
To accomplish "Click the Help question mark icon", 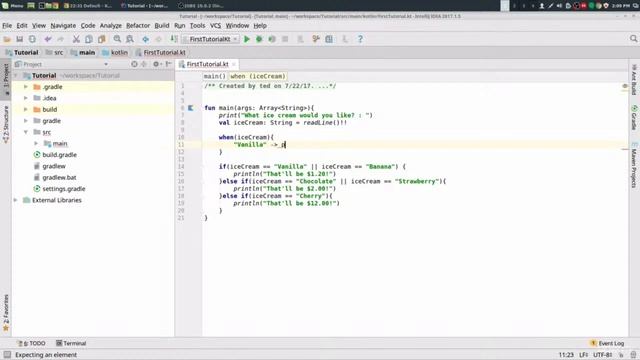I will [360, 39].
